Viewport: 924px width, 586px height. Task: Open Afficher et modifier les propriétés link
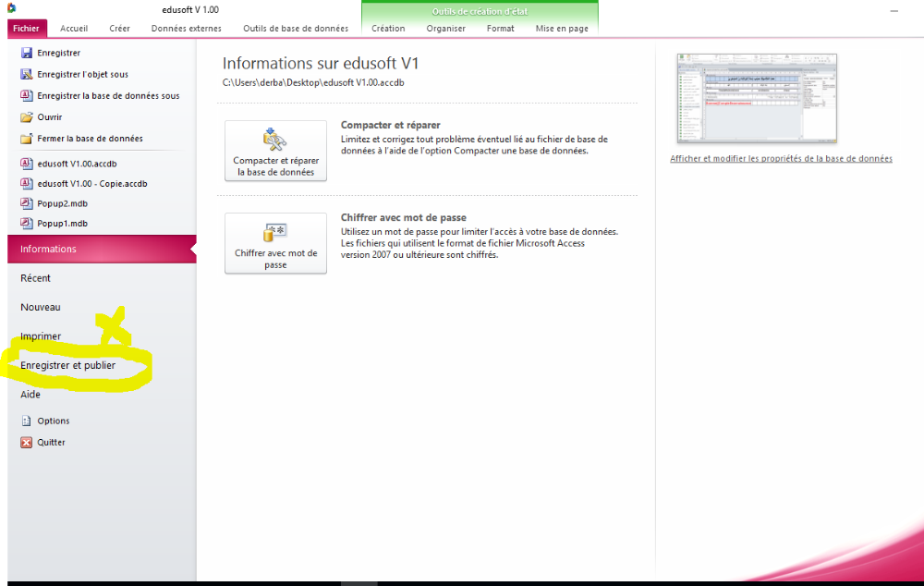(x=781, y=159)
